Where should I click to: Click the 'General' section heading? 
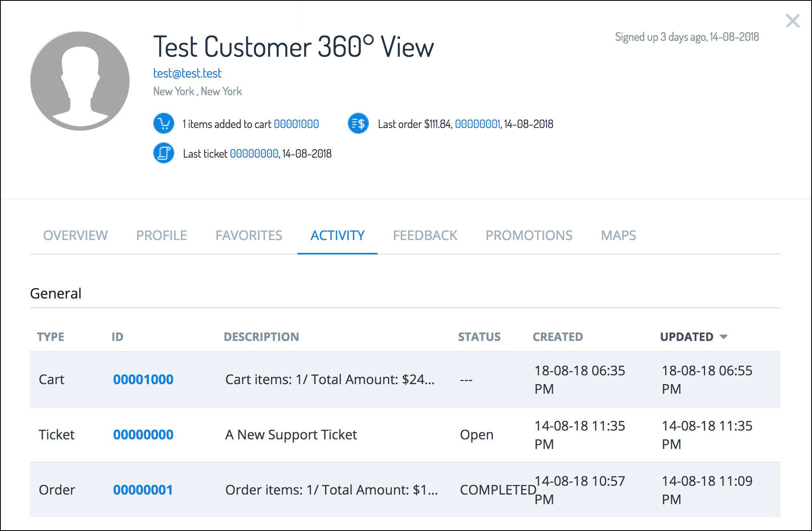tap(56, 293)
